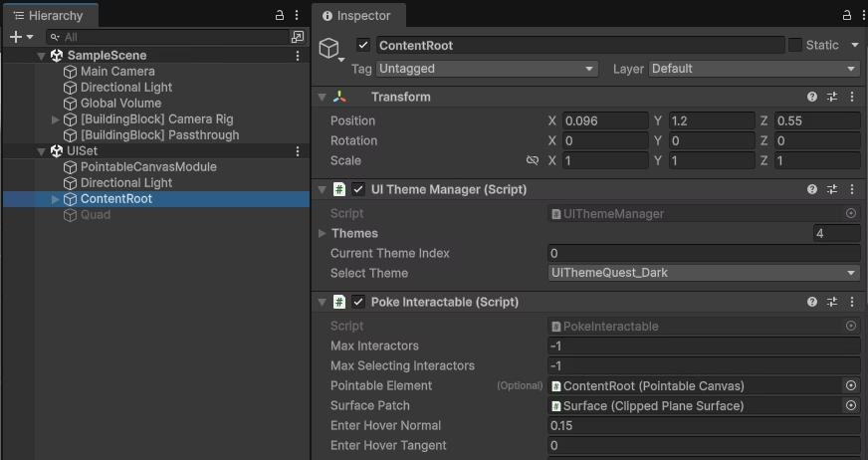The height and width of the screenshot is (460, 868).
Task: Click the Rotation Z field
Action: point(817,140)
